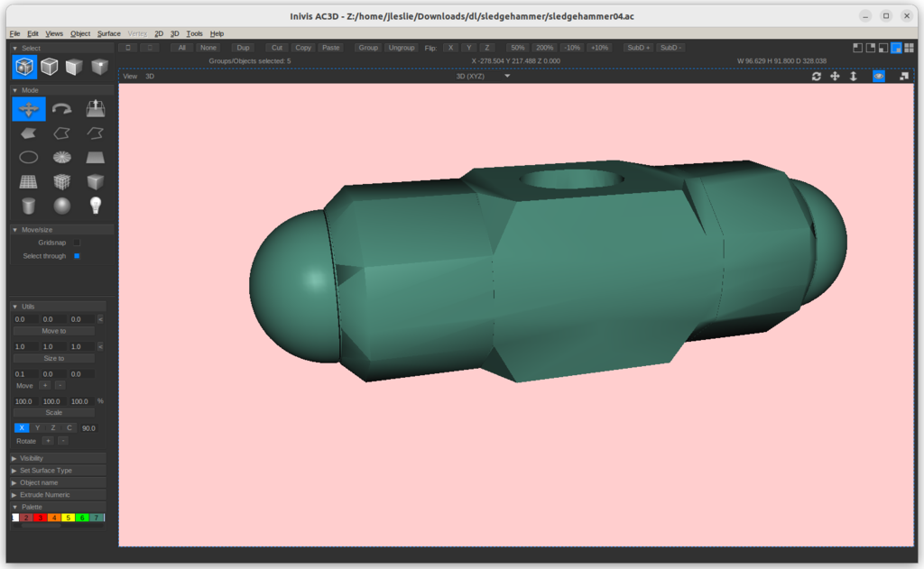Image resolution: width=924 pixels, height=569 pixels.
Task: Select the Rotate mode curved arrow icon
Action: 61,109
